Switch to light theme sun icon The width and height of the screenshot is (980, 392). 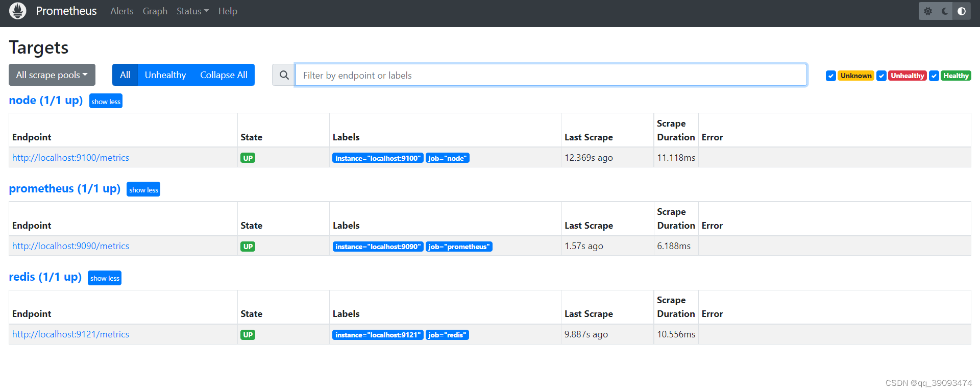[928, 11]
